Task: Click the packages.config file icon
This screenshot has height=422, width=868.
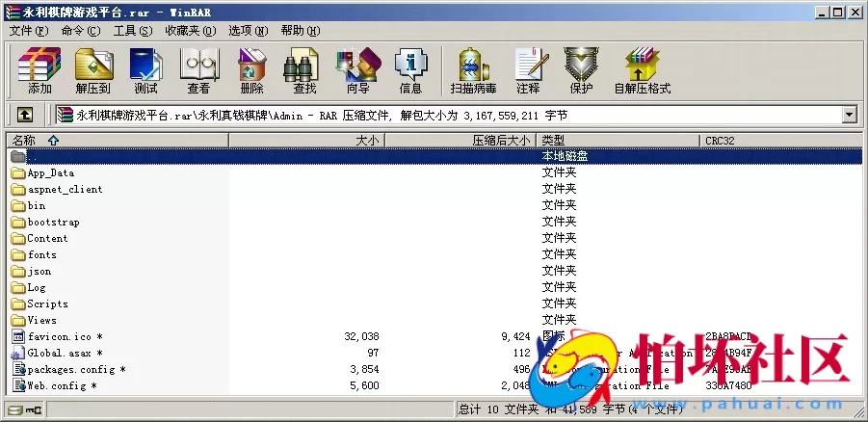Action: click(x=18, y=369)
